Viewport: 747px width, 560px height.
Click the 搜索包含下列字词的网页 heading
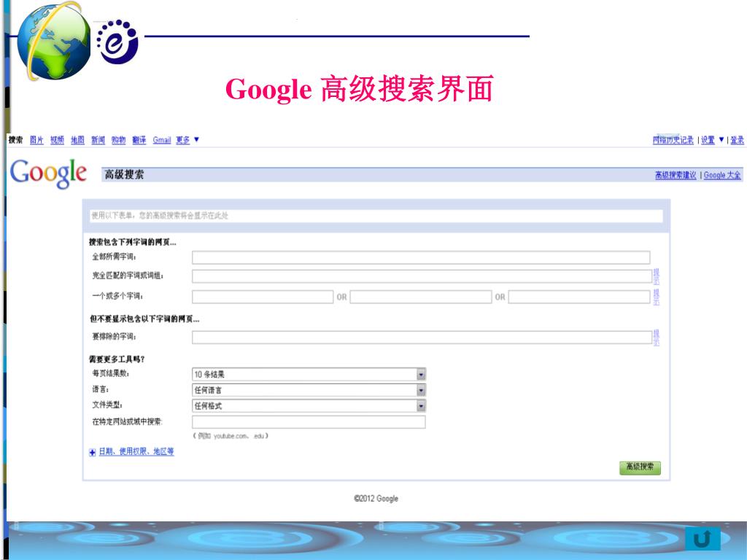[133, 242]
